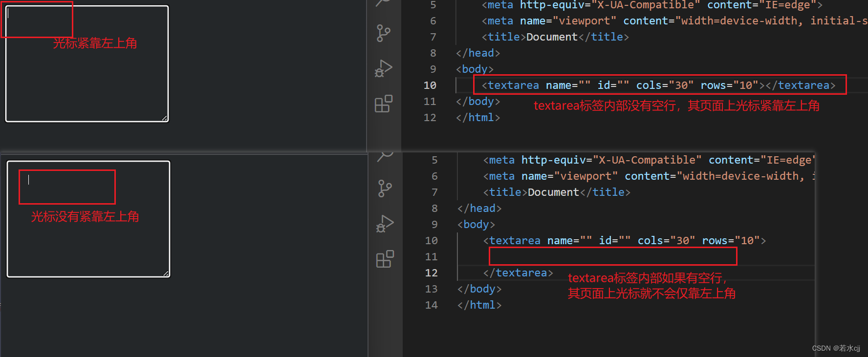868x357 pixels.
Task: Click the <title>Document</title> line in the upper editor
Action: click(x=555, y=37)
